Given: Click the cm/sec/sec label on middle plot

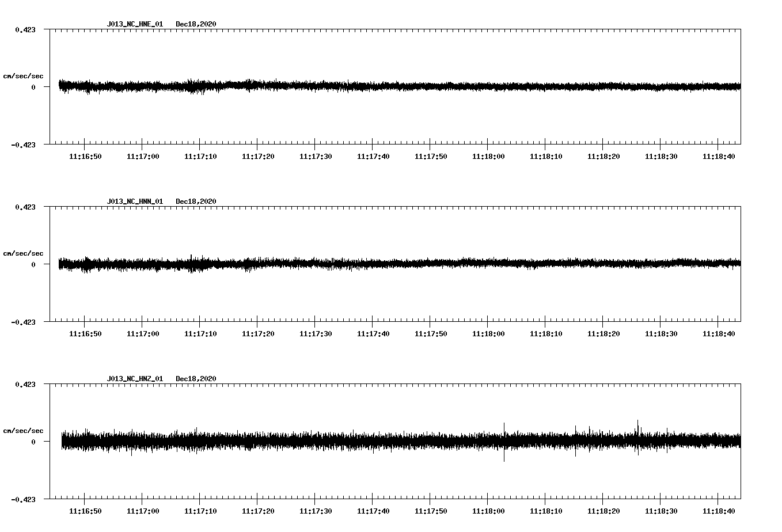Looking at the screenshot, I should point(24,253).
